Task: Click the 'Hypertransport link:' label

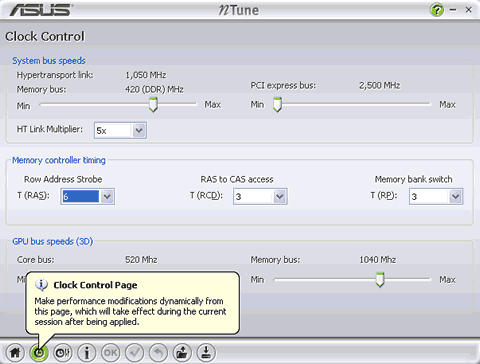Action: pyautogui.click(x=55, y=75)
